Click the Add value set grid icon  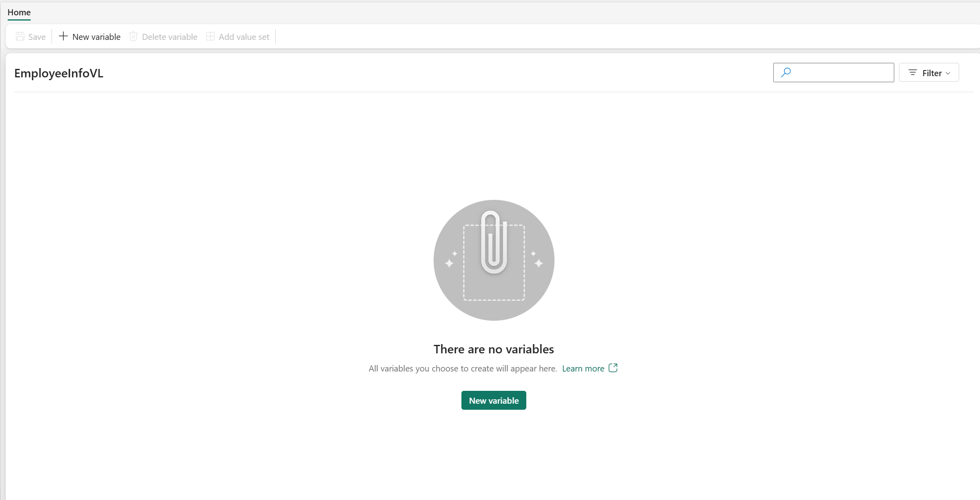[210, 36]
